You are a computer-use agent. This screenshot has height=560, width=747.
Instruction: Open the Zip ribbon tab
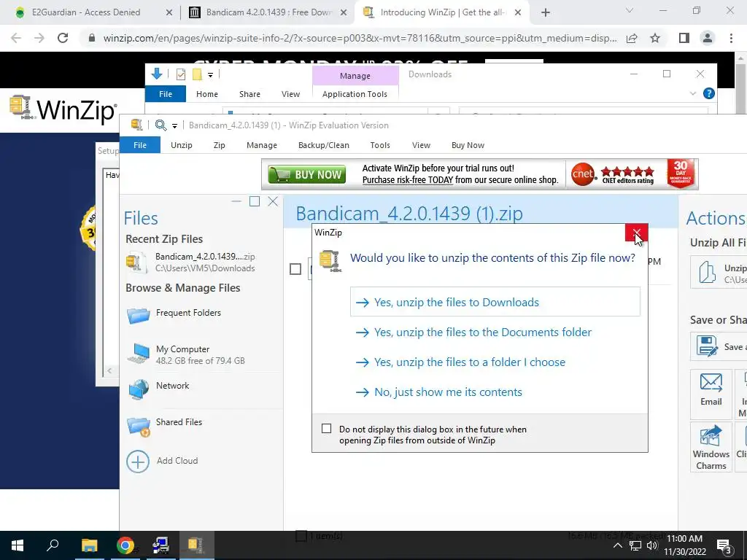pos(219,145)
